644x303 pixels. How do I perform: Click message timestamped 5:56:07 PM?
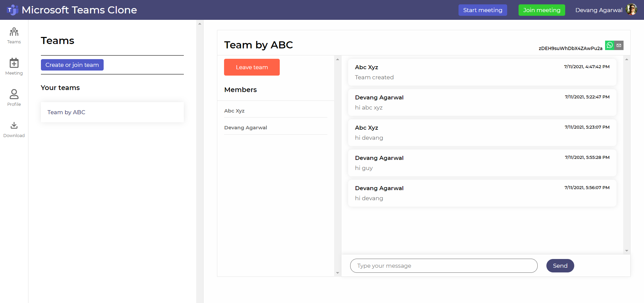[482, 193]
